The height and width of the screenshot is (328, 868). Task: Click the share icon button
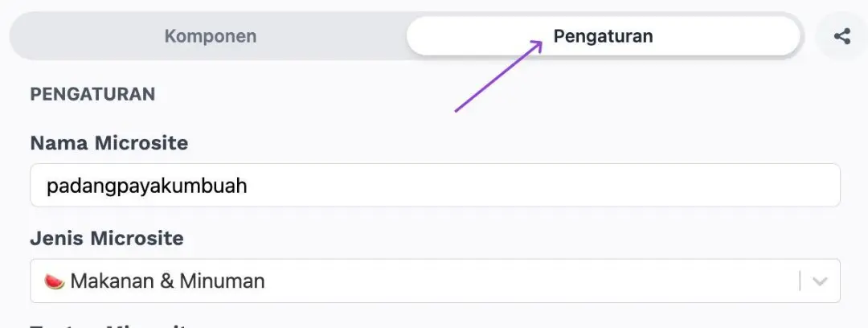coord(841,36)
